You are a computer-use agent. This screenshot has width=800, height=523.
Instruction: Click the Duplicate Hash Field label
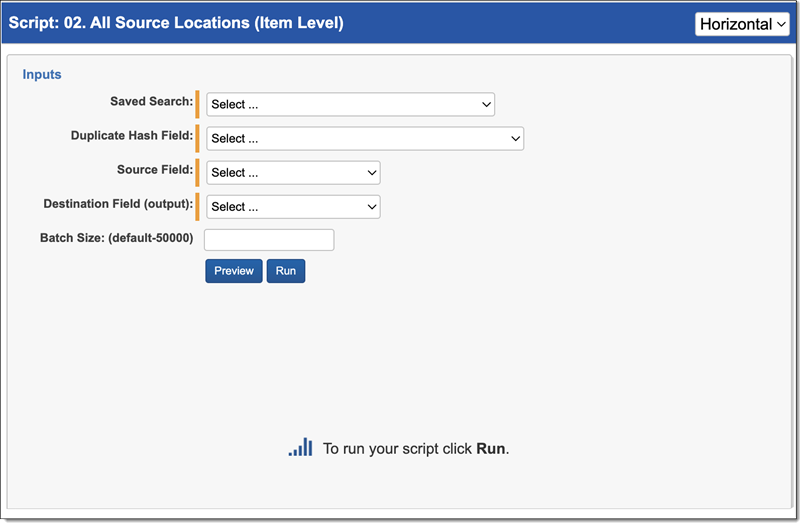132,135
